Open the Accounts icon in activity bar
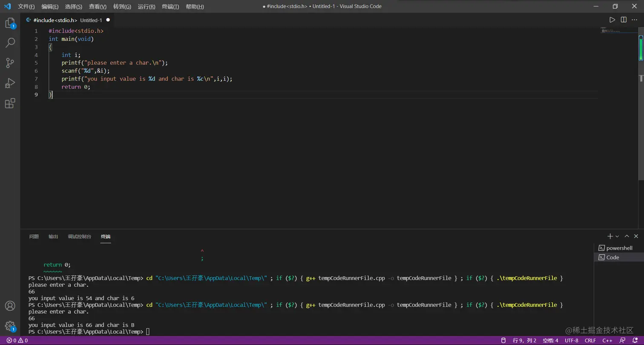Viewport: 644px width, 345px height. coord(10,306)
